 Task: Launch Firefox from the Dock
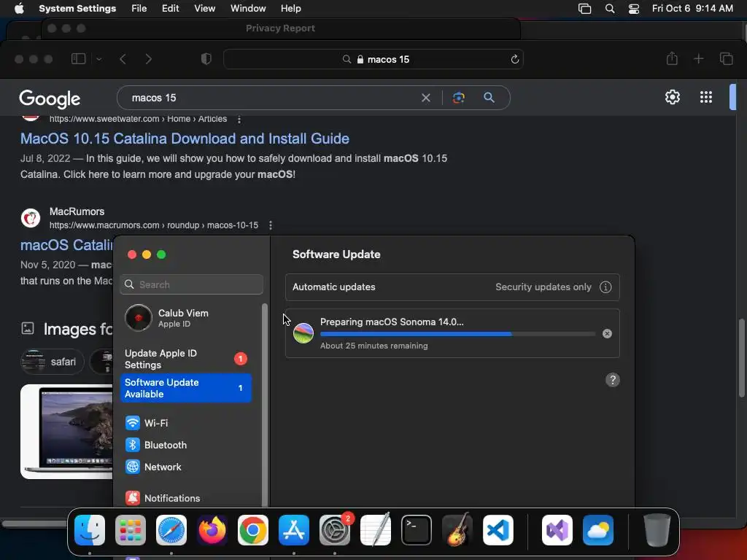[x=212, y=530]
